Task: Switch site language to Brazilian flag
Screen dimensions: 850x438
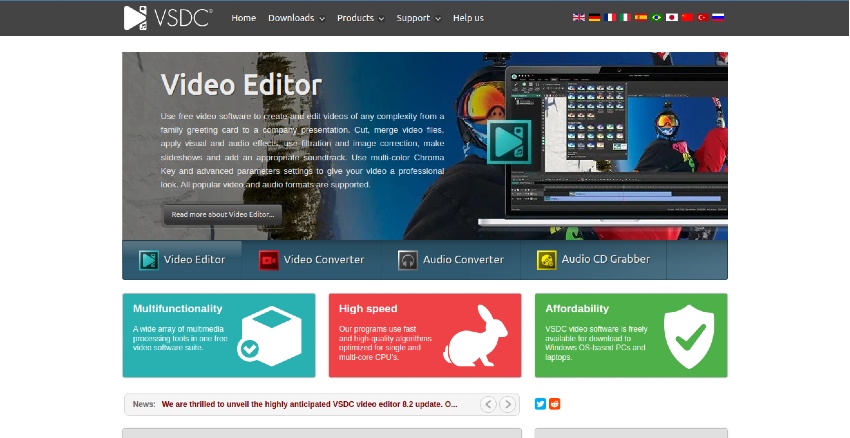Action: click(x=656, y=17)
